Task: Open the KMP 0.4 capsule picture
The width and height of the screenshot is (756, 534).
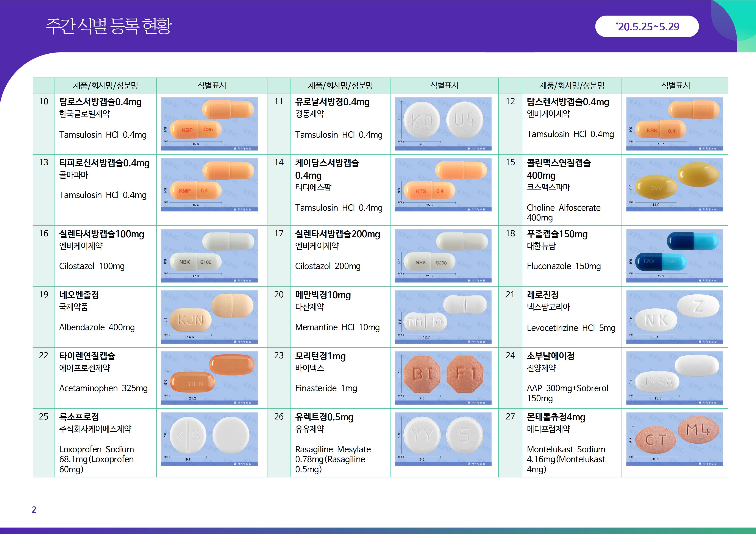Action: pos(209,185)
